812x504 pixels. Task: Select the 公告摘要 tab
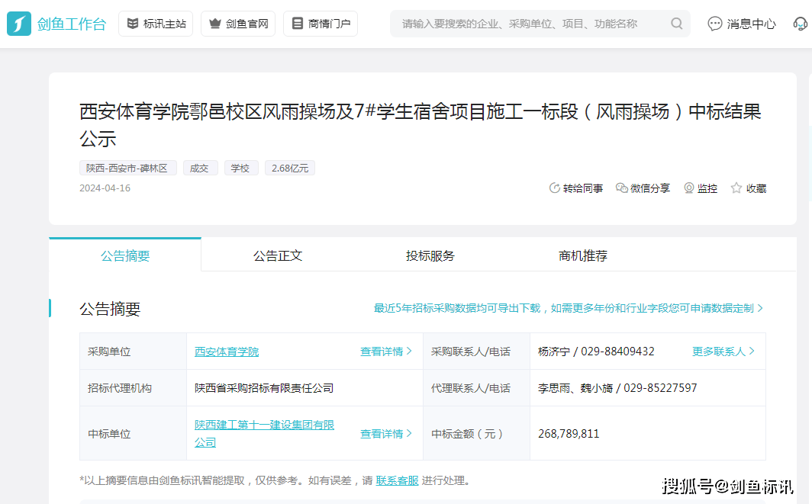coord(125,255)
